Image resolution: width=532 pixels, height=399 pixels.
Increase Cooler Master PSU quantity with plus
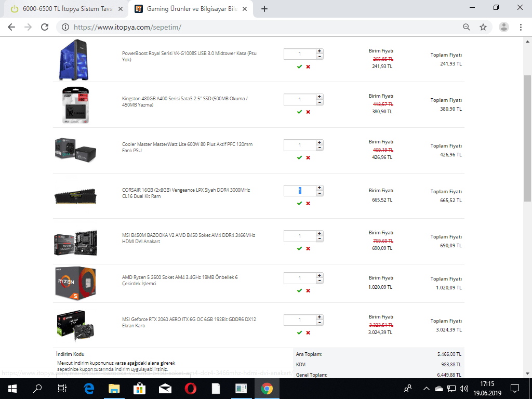[320, 142]
